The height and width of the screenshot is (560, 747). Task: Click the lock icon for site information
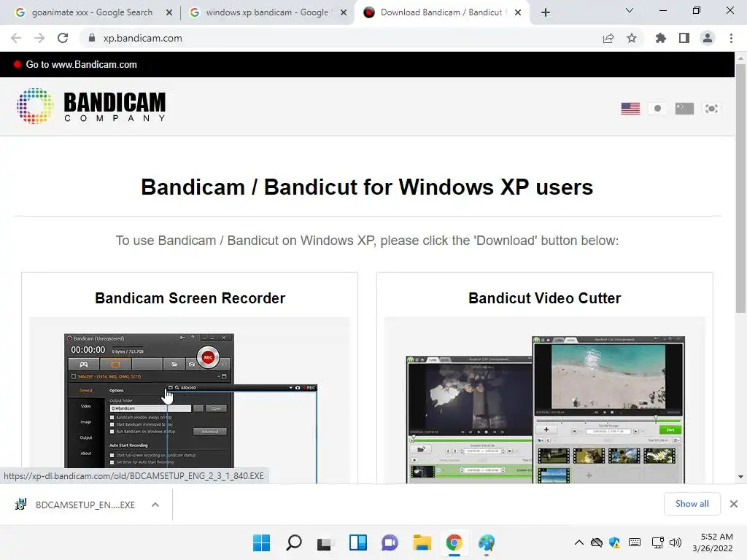(91, 38)
